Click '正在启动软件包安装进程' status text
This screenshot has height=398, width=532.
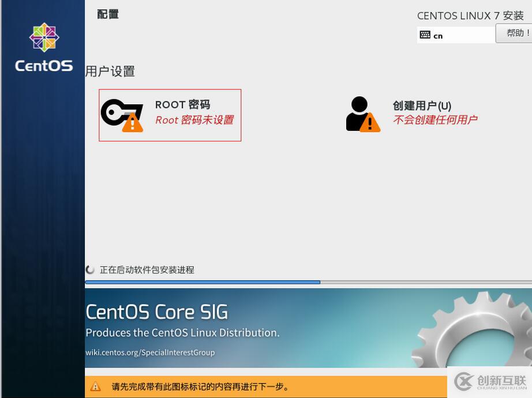[147, 270]
